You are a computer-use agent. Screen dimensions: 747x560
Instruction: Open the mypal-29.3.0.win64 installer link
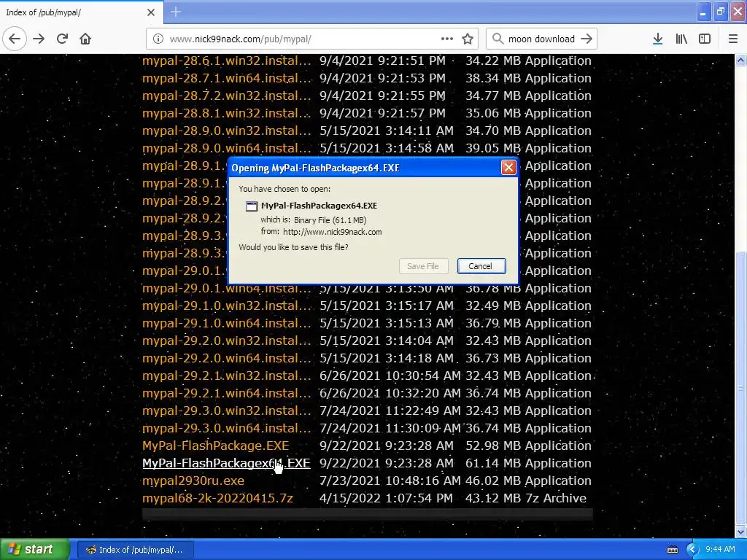[226, 429]
